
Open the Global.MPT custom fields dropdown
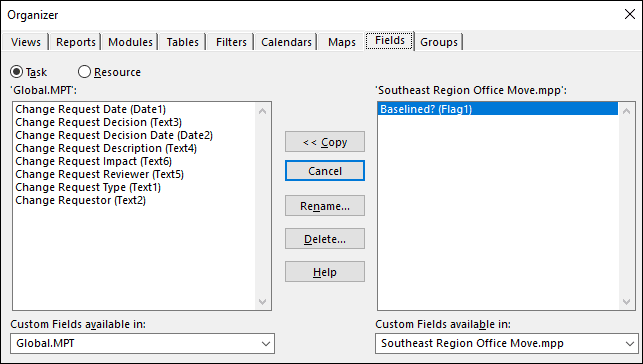(142, 343)
